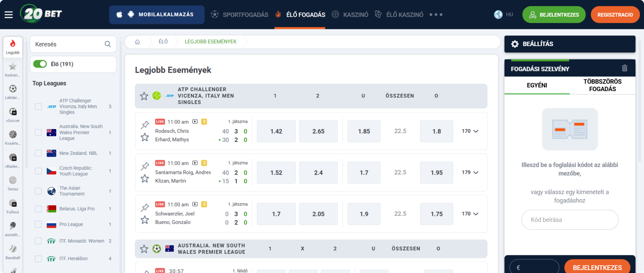The image size is (644, 273).
Task: Select Baseball icon in sidebar
Action: point(13,249)
